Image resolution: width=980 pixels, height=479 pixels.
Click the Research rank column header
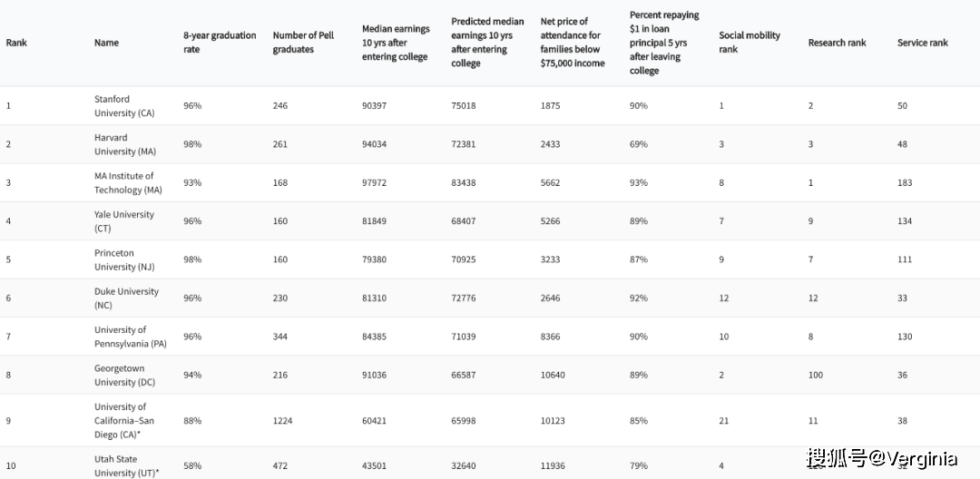(837, 43)
